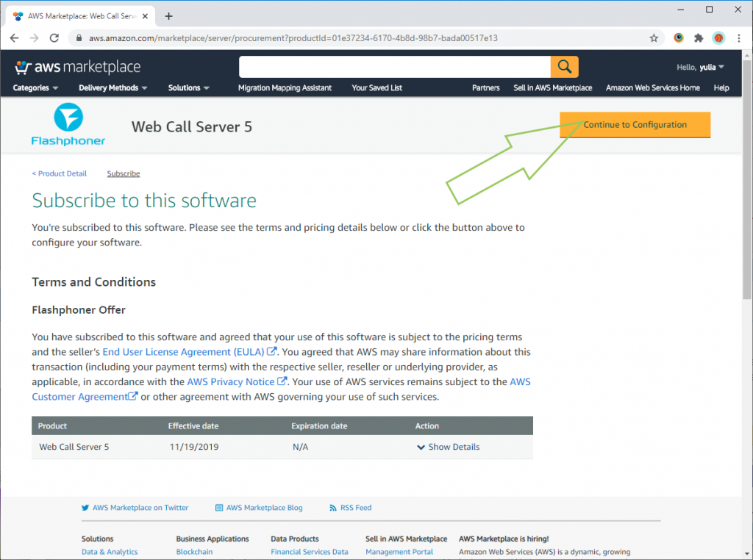753x560 pixels.
Task: Expand the Delivery Methods dropdown
Action: point(113,87)
